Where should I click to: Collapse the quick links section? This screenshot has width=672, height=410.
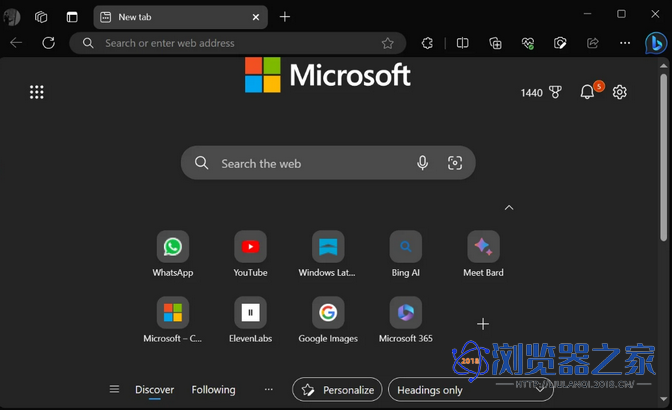[x=509, y=208]
